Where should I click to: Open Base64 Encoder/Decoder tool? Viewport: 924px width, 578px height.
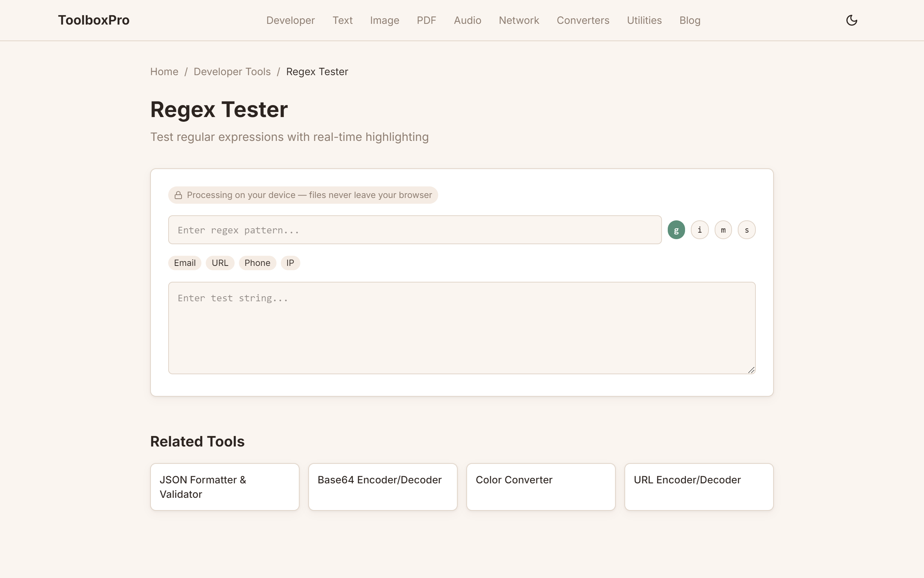(383, 487)
